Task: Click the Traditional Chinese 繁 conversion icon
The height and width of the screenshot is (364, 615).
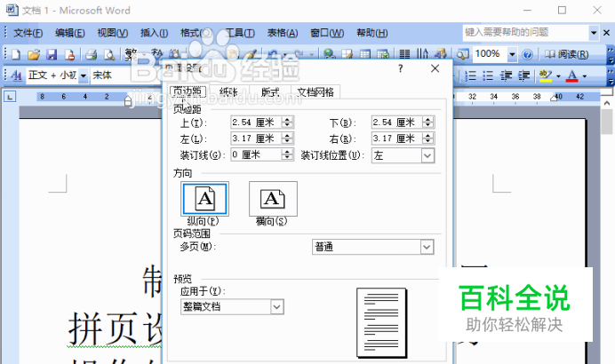Action: (131, 54)
